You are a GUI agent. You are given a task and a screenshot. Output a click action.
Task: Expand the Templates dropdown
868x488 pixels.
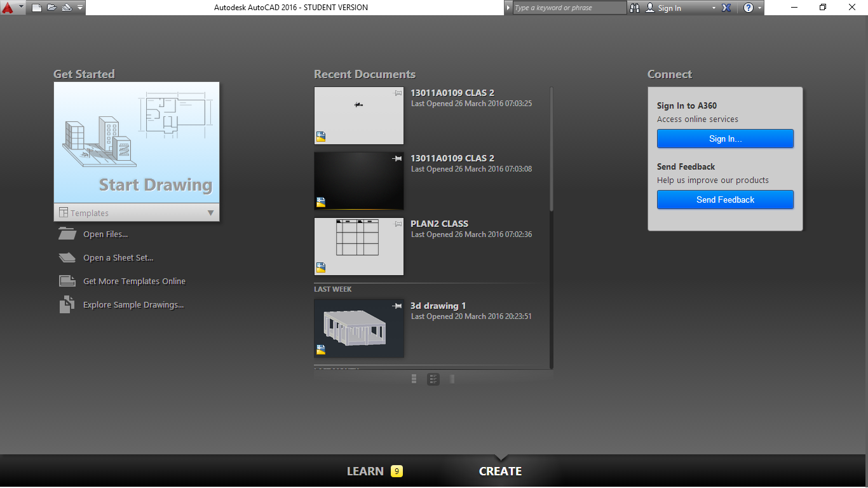pos(137,213)
